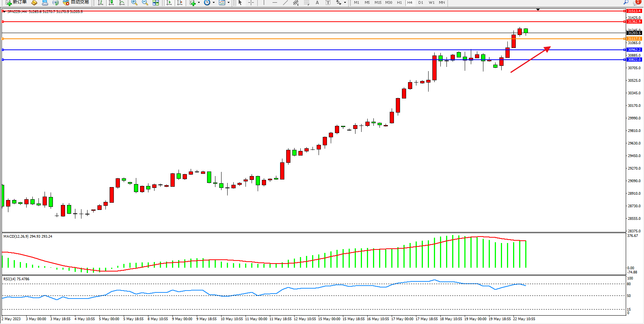Enable chart auto scroll
Viewport: 644px width, 324px height.
pyautogui.click(x=169, y=3)
